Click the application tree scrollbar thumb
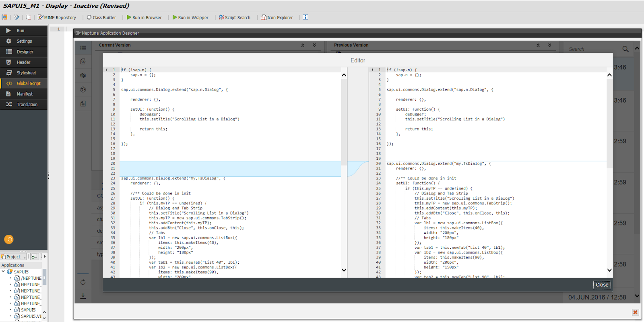644x322 pixels. tap(44, 277)
